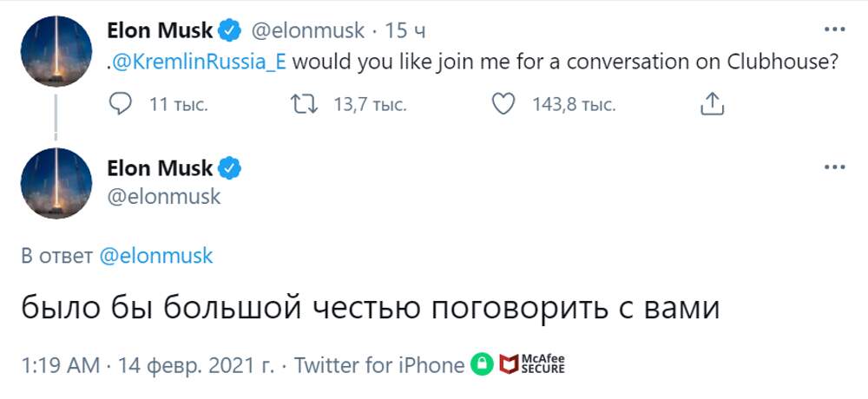
Task: Click the "Twitter for iPhone" source link
Action: [379, 365]
